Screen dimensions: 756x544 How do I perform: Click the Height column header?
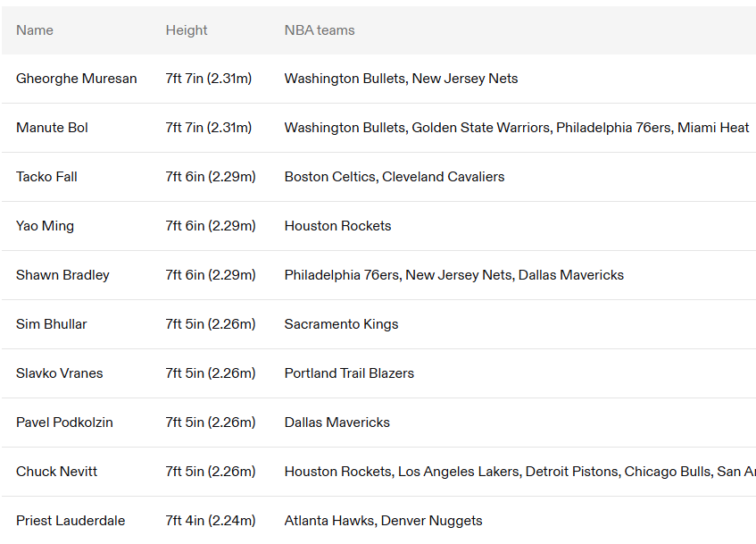[x=187, y=30]
